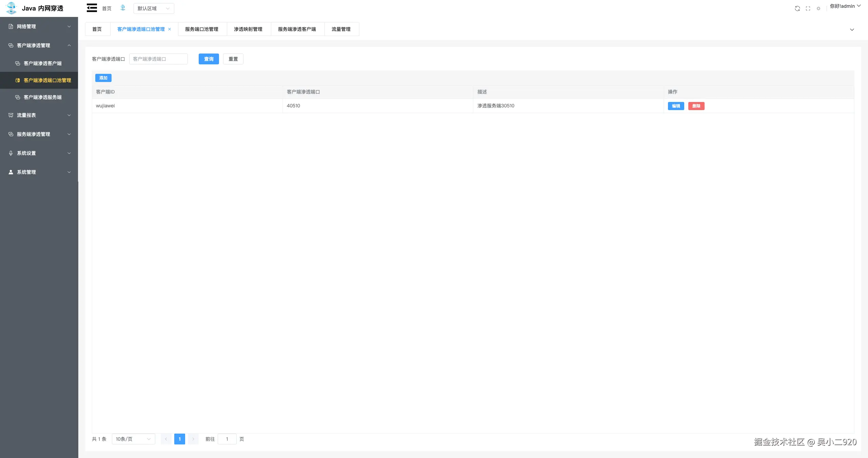This screenshot has height=458, width=868.
Task: Click the small robot icon beside 首页
Action: pos(123,8)
